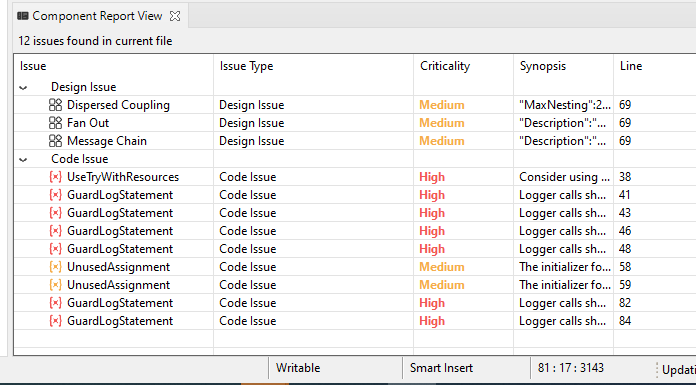The height and width of the screenshot is (385, 696).
Task: Sort by the Criticality column header
Action: (445, 66)
